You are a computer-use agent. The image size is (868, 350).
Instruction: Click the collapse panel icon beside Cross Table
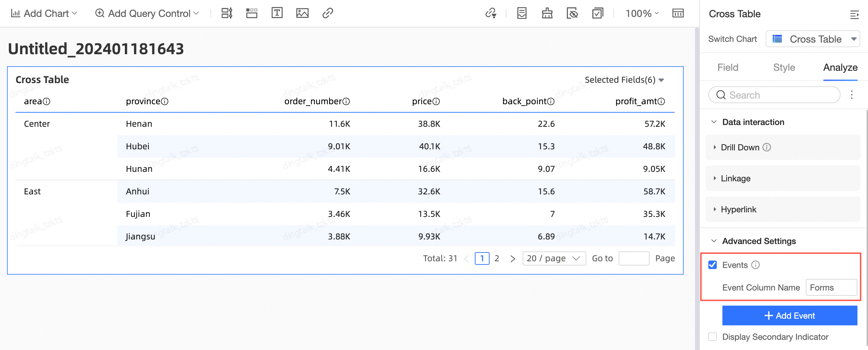tap(854, 14)
